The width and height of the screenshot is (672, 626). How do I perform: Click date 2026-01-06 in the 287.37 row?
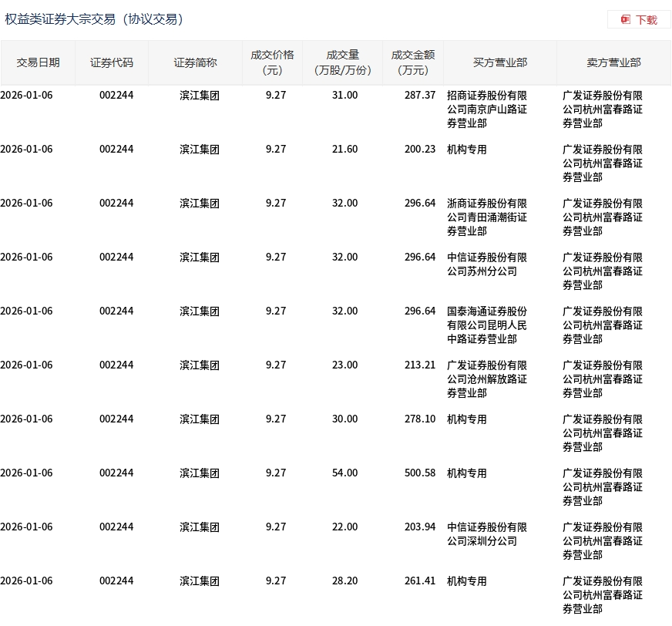(26, 95)
